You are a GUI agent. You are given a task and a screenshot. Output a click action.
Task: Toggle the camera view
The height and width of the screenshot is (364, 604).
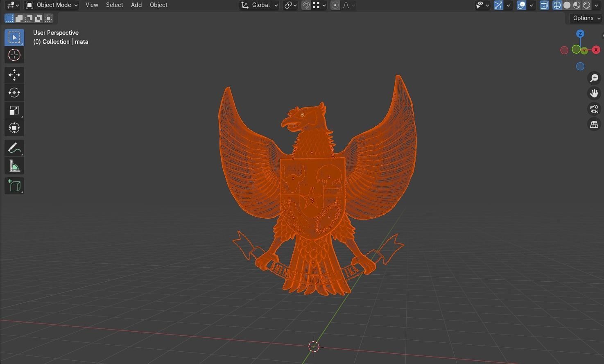[594, 109]
